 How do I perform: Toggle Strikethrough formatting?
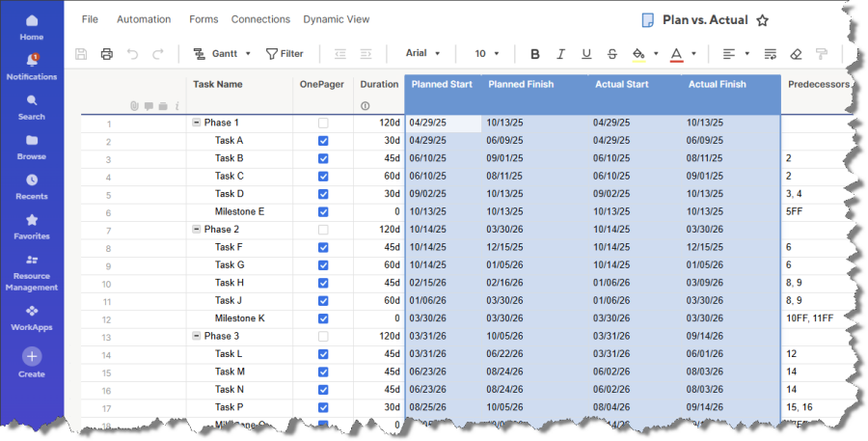point(611,54)
